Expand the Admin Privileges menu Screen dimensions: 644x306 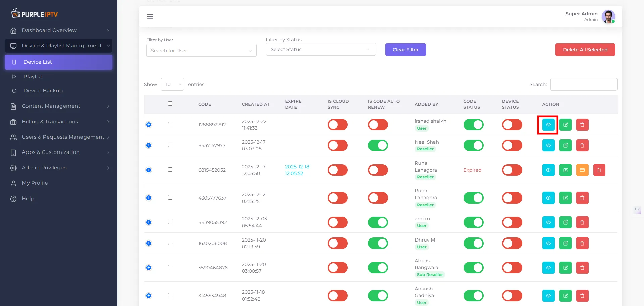(59, 168)
